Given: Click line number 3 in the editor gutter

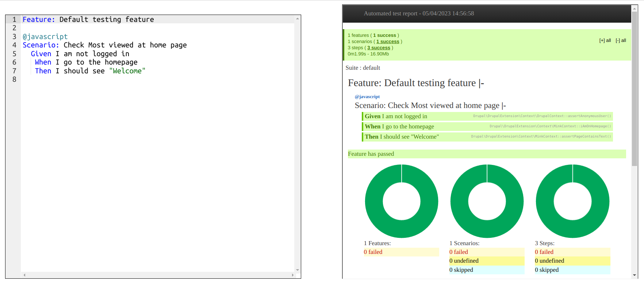Looking at the screenshot, I should (x=14, y=36).
